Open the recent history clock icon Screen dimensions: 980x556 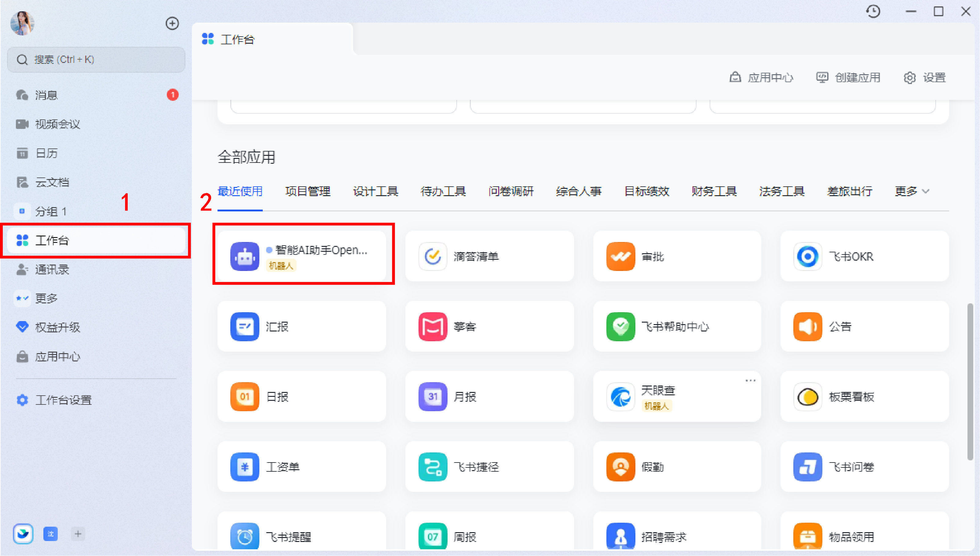873,12
